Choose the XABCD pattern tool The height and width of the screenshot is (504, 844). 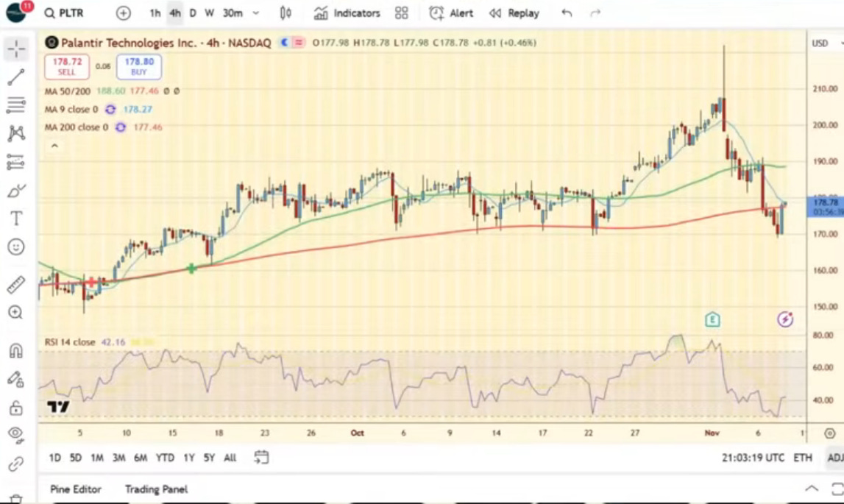pyautogui.click(x=16, y=133)
